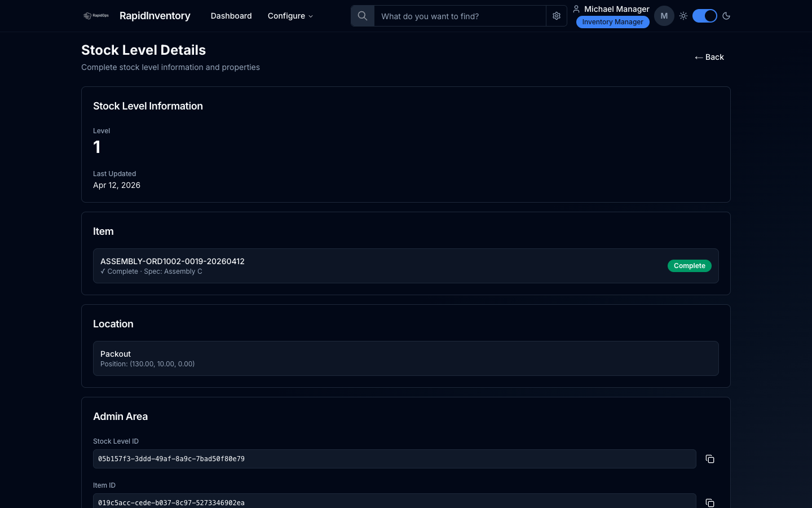The width and height of the screenshot is (812, 508).
Task: Click the Stock Level Information heading
Action: point(148,106)
